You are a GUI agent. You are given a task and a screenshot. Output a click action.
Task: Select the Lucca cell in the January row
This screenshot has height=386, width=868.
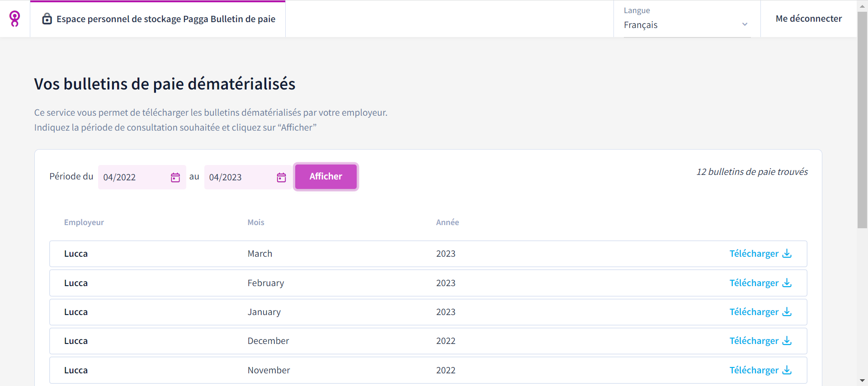pos(76,312)
